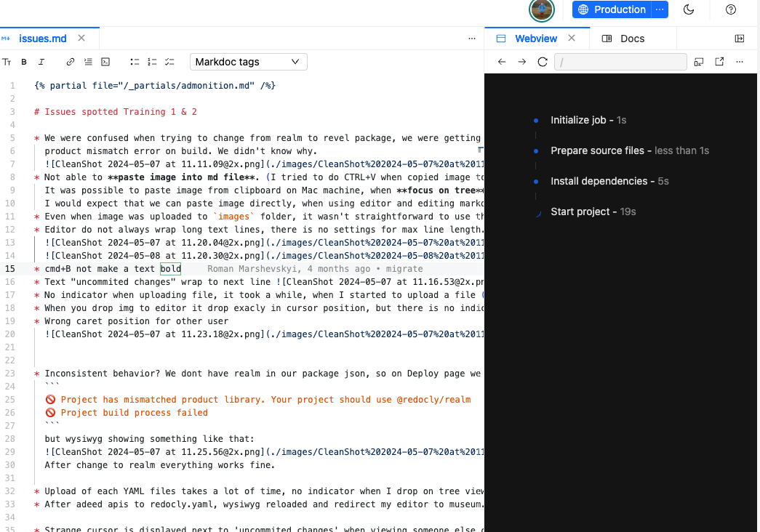Click the blockquote indent icon
Viewport: 760px width, 532px height.
click(88, 62)
